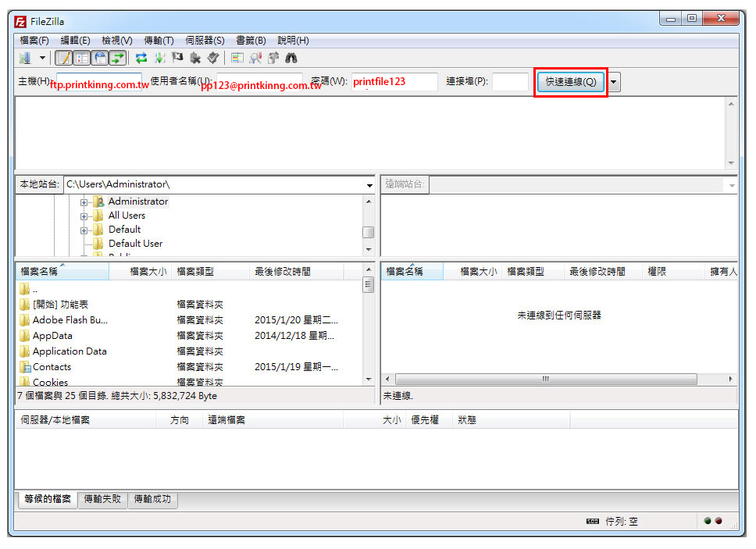Click the username (使用者名稱) input field
This screenshot has width=756, height=549.
(x=259, y=82)
